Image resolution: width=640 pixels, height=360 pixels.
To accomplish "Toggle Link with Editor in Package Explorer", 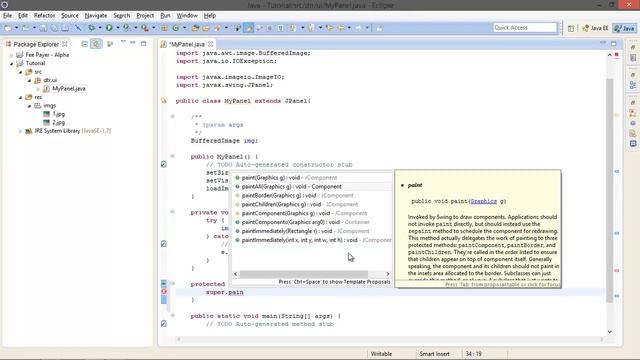I will (x=96, y=44).
